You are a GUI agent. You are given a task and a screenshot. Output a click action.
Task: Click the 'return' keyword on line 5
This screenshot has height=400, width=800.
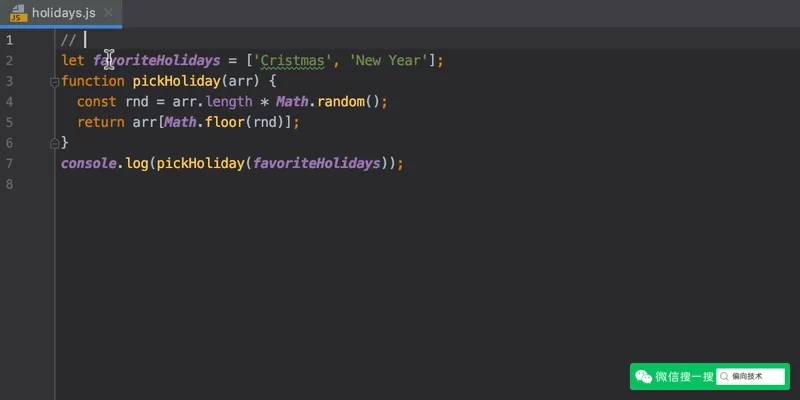click(x=101, y=122)
